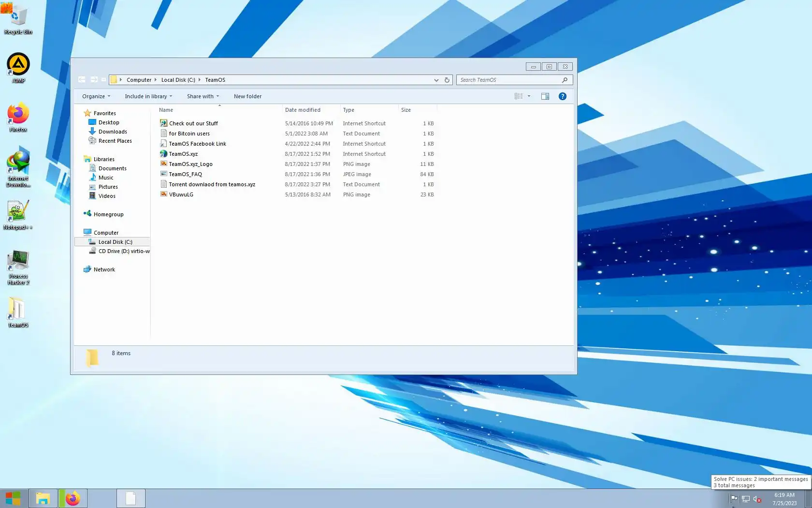812x508 pixels.
Task: Click the Back navigation arrow
Action: click(x=82, y=80)
